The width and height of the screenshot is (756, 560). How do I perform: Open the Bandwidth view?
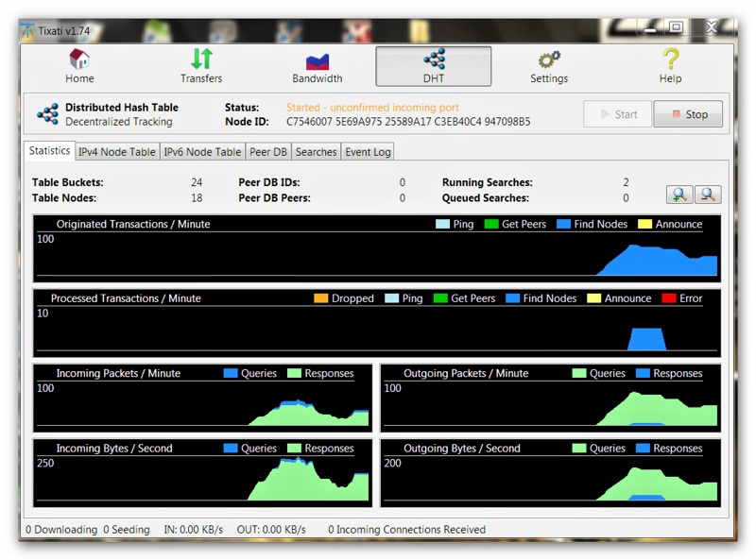[318, 66]
